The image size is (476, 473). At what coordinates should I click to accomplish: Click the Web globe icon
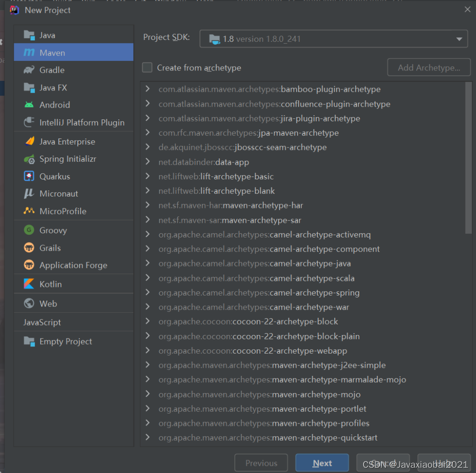tap(29, 304)
